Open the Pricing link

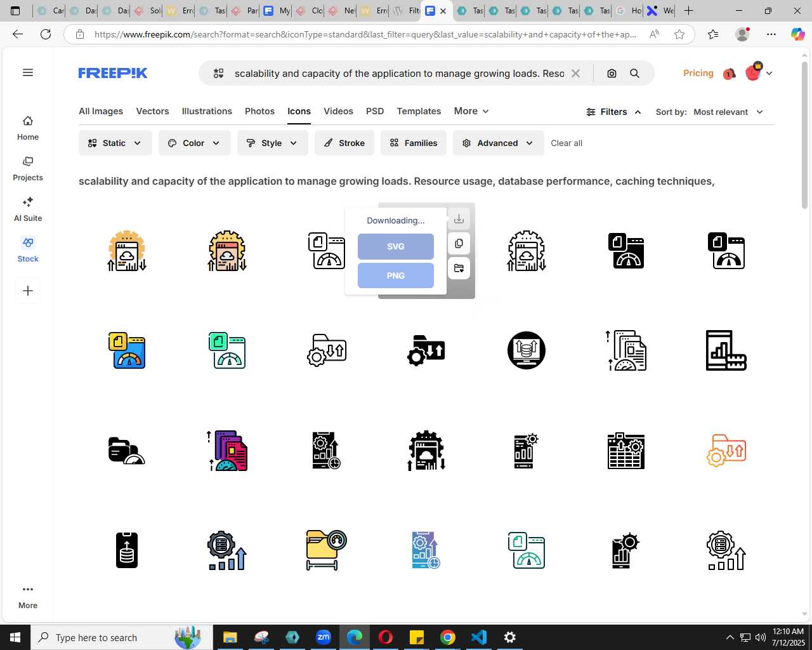[x=698, y=73]
